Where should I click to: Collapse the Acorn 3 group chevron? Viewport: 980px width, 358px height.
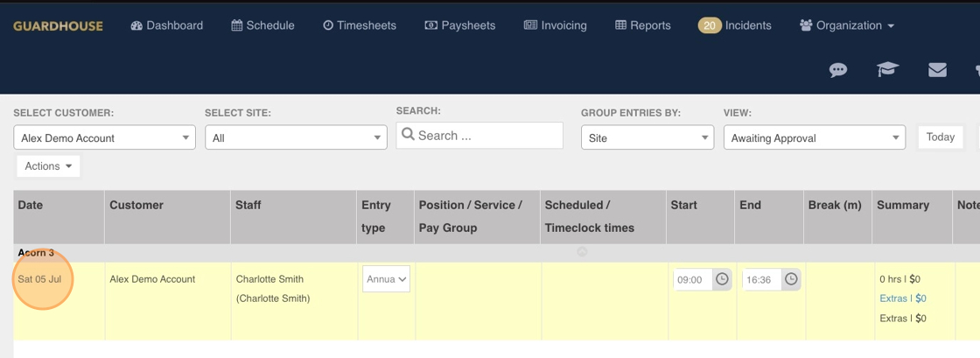pyautogui.click(x=582, y=252)
